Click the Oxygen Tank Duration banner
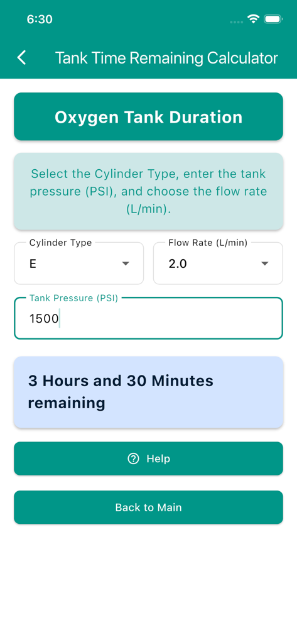 coord(148,116)
